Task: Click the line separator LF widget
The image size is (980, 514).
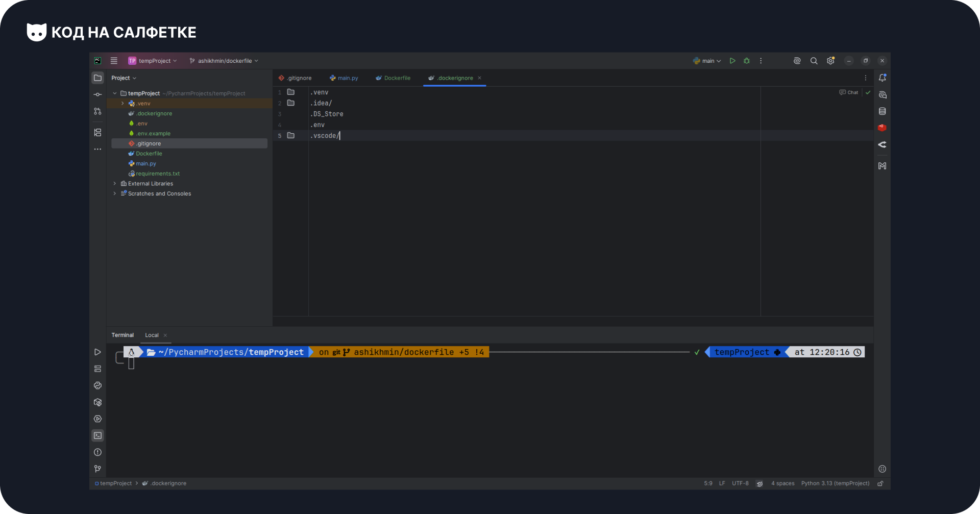Action: tap(722, 483)
